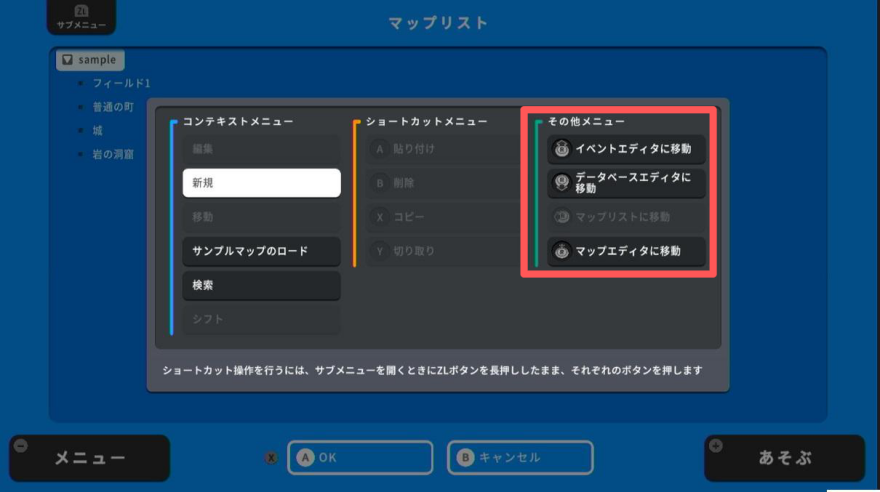Viewport: 880px width, 492px height.
Task: Click the X button icon beside コピー
Action: pyautogui.click(x=380, y=217)
